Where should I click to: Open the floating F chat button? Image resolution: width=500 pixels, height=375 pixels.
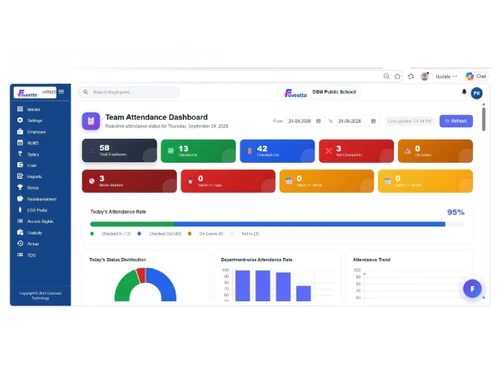point(472,289)
